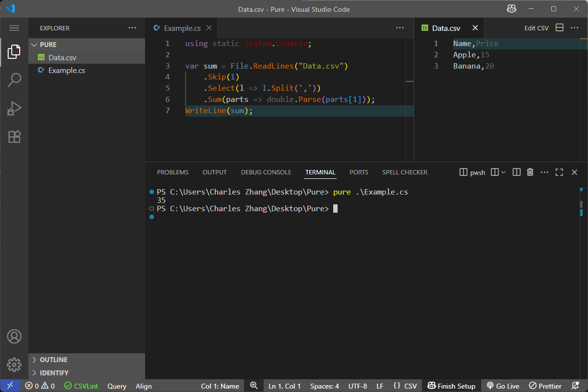Open the DEBUG CONSOLE panel tab
The height and width of the screenshot is (392, 588).
266,172
